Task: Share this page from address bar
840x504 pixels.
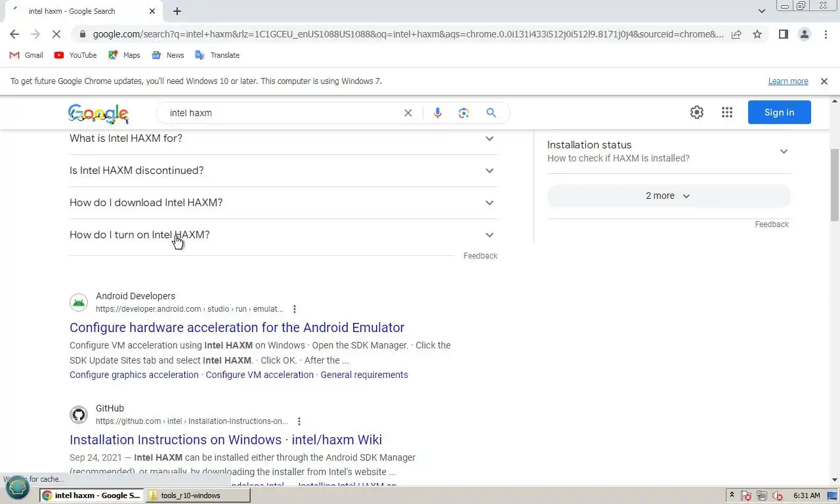Action: coord(736,34)
